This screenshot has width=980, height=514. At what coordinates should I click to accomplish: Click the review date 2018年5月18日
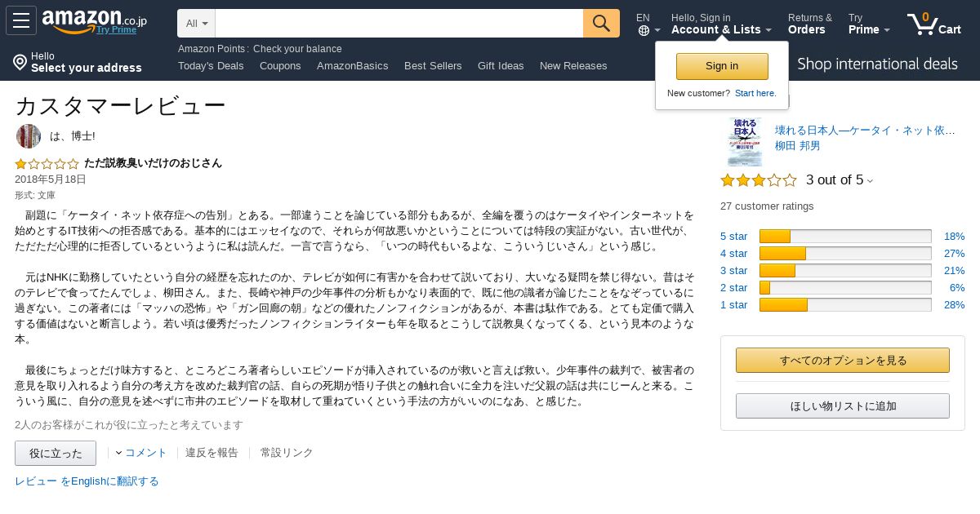(x=50, y=179)
